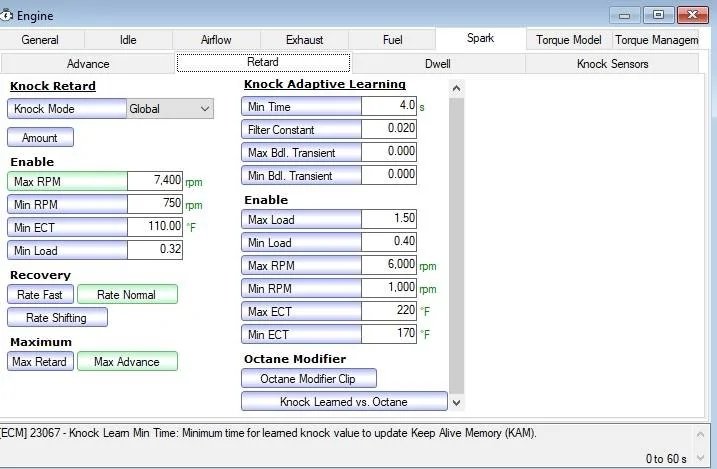Click the Engine window title icon
The width and height of the screenshot is (717, 469).
[6, 16]
